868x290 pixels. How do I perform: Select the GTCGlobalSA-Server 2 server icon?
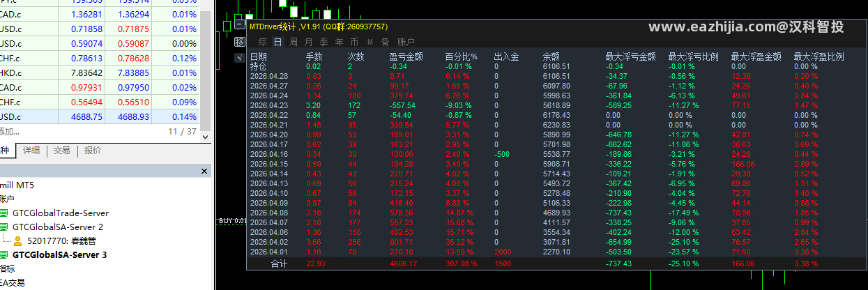pos(4,227)
